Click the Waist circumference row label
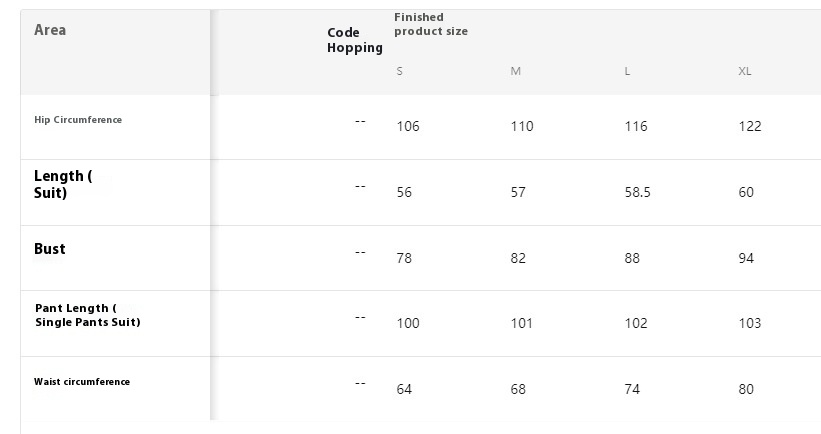The height and width of the screenshot is (434, 821). 82,382
